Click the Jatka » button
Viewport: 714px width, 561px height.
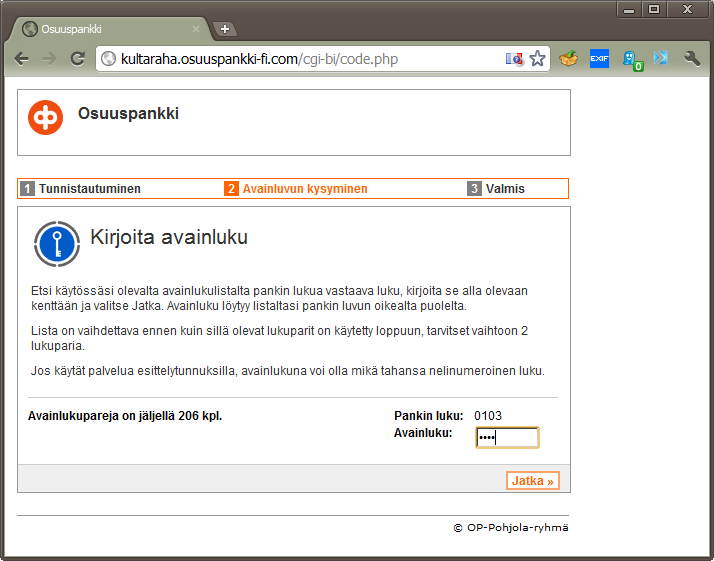point(533,481)
